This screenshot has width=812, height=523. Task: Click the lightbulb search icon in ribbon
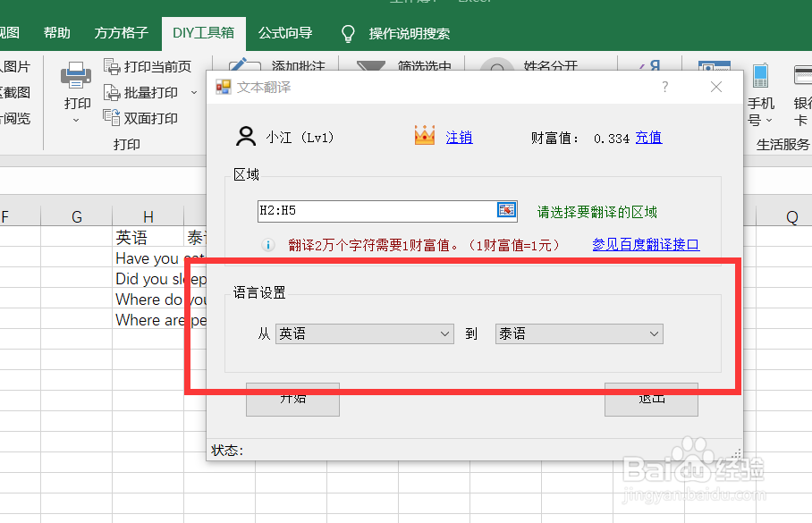(x=348, y=34)
